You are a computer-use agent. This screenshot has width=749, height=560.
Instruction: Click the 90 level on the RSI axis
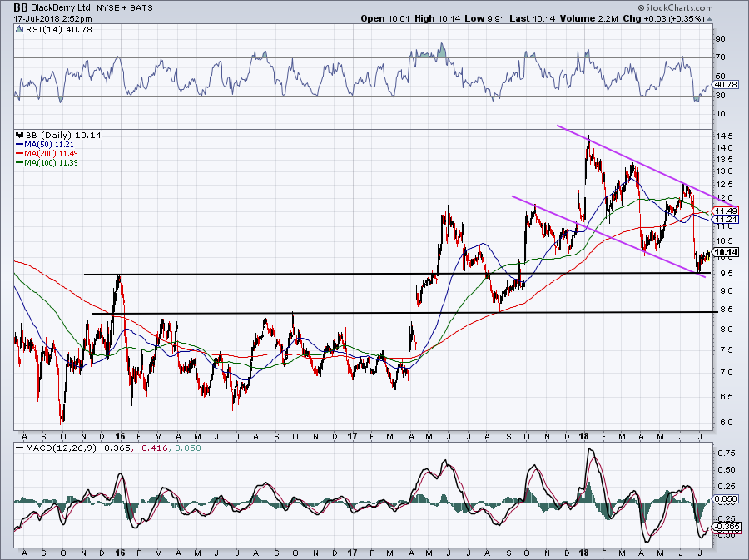coord(721,39)
